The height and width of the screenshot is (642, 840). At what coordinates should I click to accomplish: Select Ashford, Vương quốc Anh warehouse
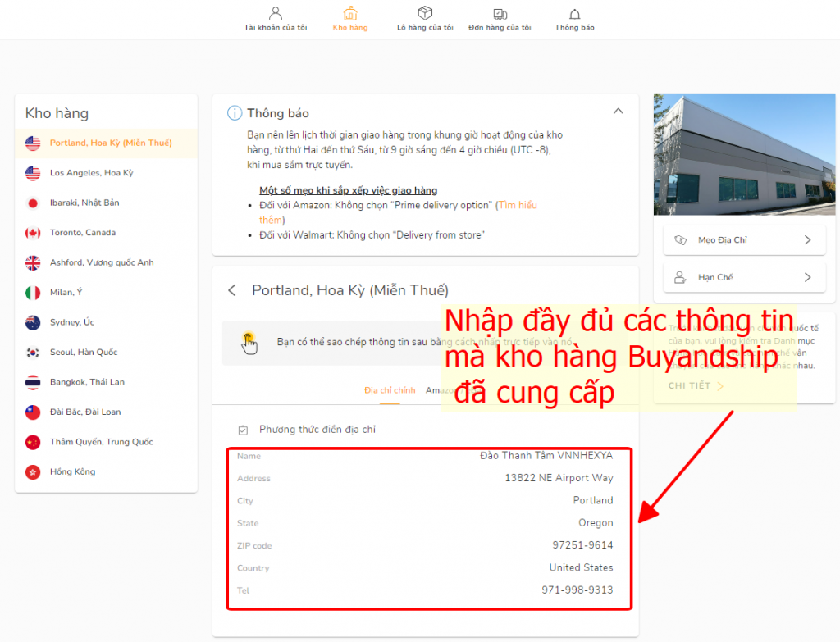click(x=106, y=263)
